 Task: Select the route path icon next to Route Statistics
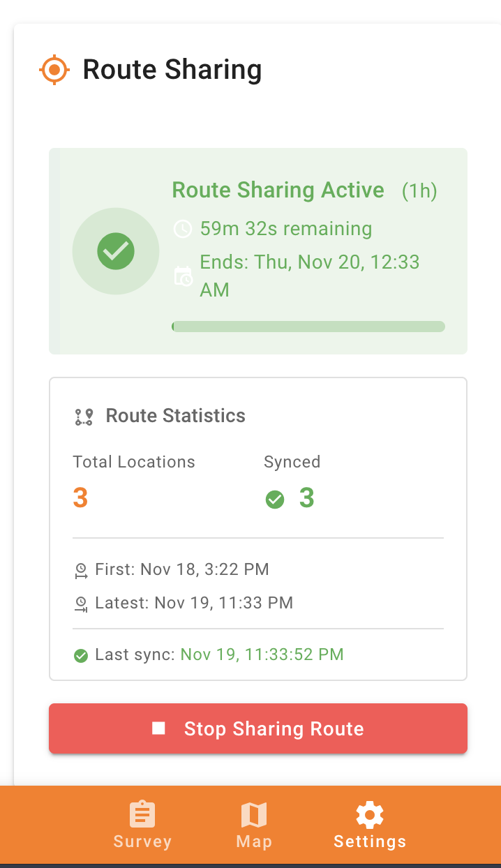84,415
